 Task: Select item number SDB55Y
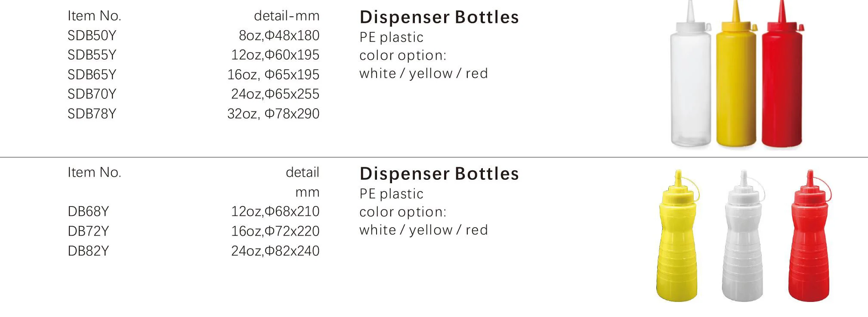tap(92, 55)
